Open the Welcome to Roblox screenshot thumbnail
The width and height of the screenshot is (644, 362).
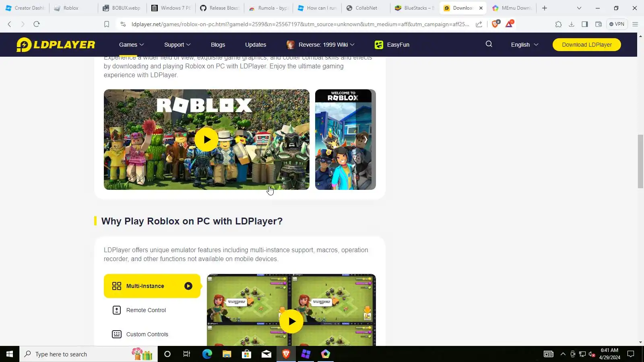tap(345, 140)
